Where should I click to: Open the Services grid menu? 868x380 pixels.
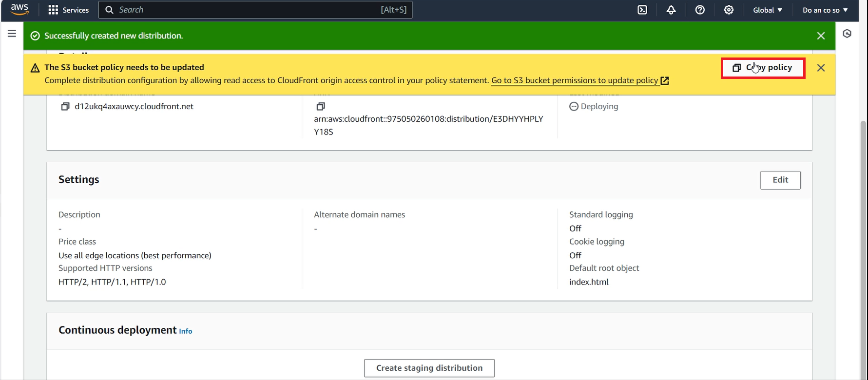[x=69, y=10]
